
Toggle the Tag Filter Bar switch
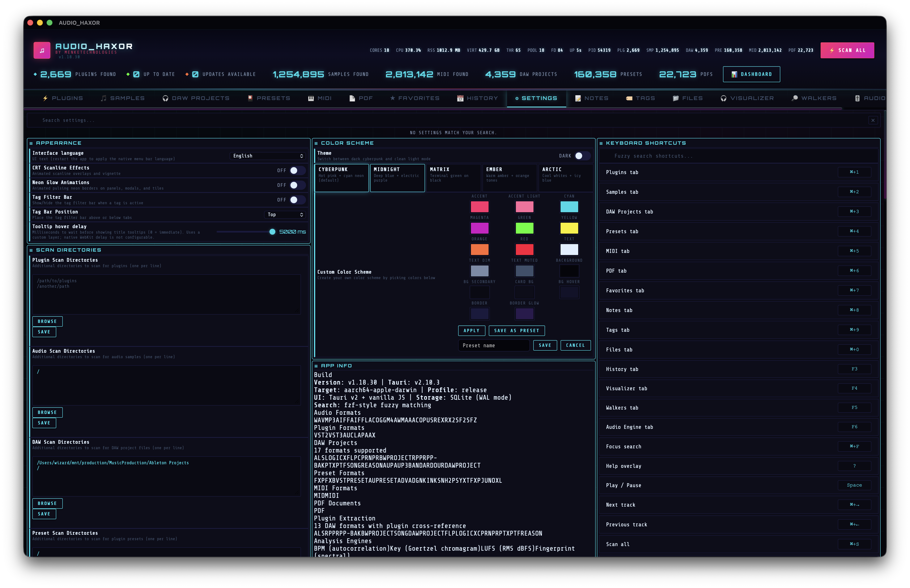(x=297, y=200)
